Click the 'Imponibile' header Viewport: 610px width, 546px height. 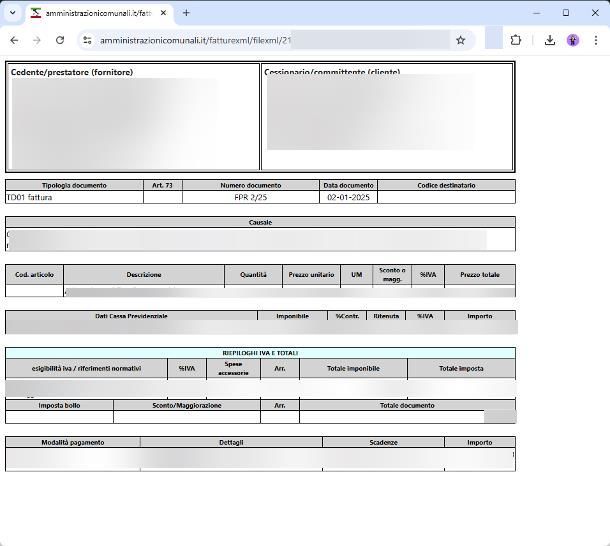pos(293,316)
